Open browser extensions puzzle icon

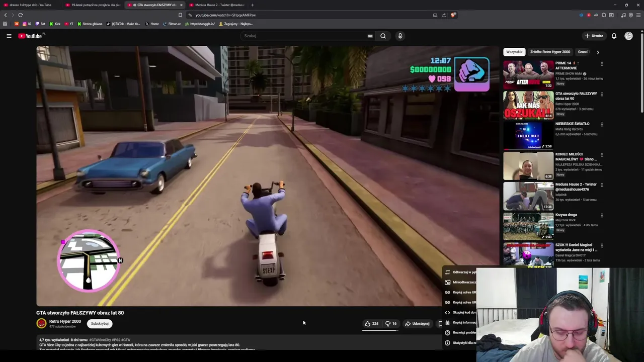[x=604, y=15]
